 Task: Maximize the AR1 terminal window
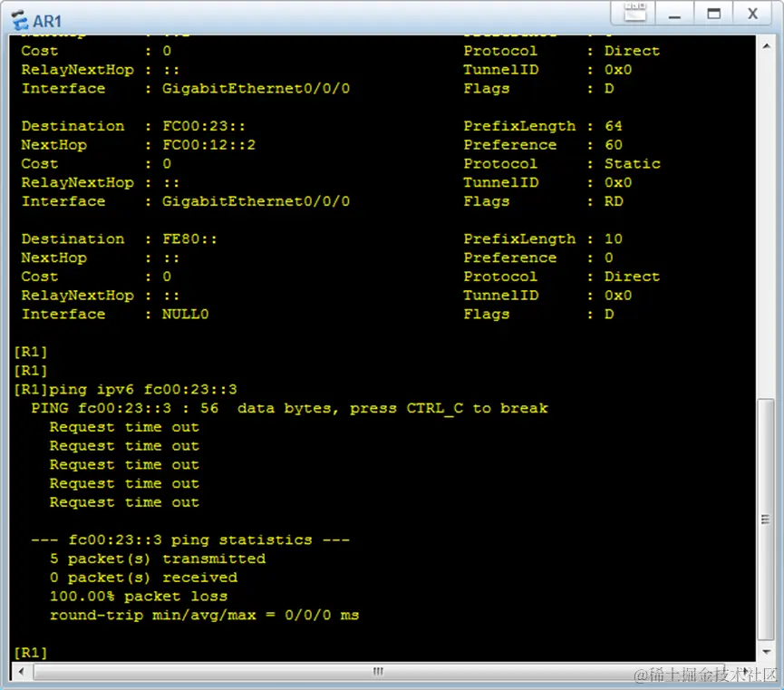point(713,14)
